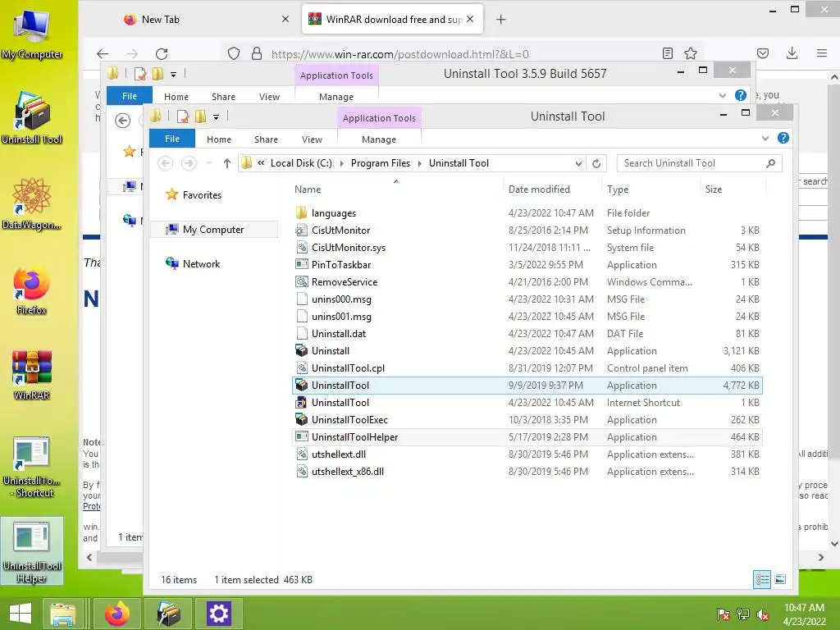Open the View ribbon tab in front window

(312, 139)
